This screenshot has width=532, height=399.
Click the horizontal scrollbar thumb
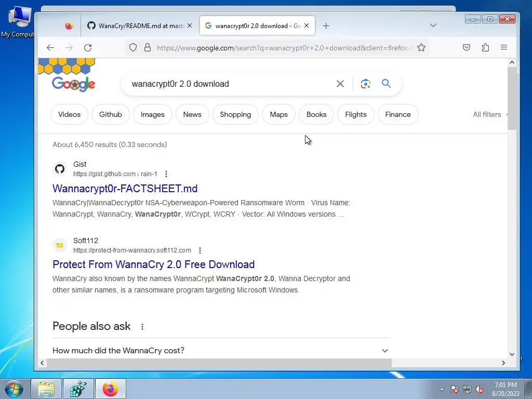(219, 363)
